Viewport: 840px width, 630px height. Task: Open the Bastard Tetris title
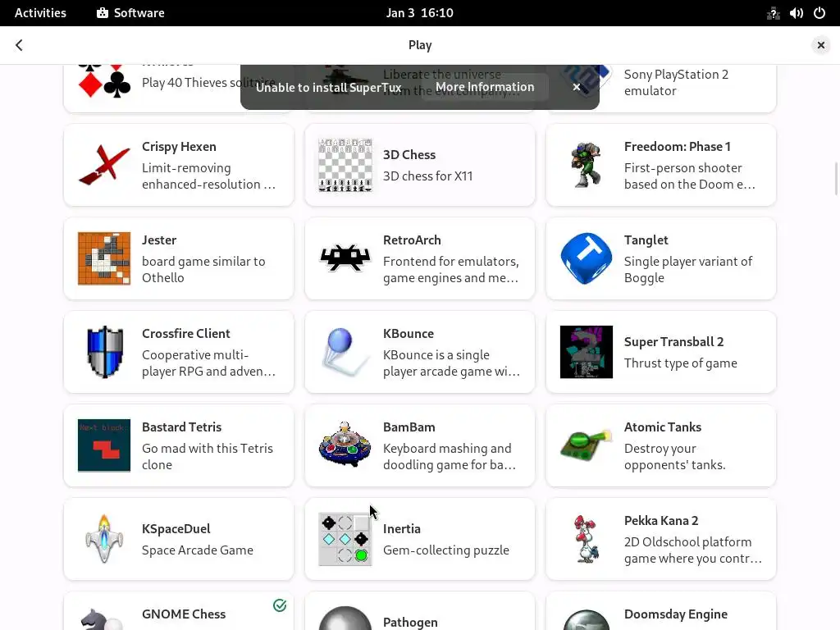tap(181, 427)
